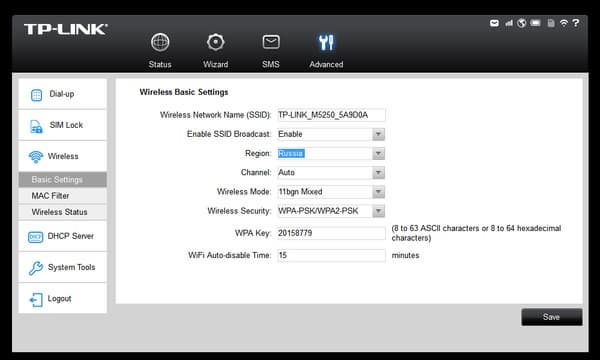The image size is (600, 360).
Task: Click the new message envelope status icon
Action: [x=494, y=23]
